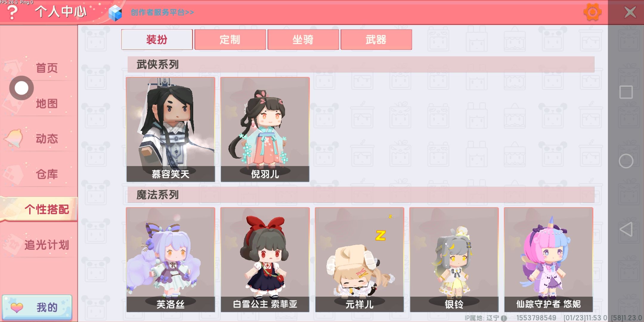Image resolution: width=644 pixels, height=322 pixels.
Task: Click the blue cube creator platform icon
Action: [x=115, y=13]
